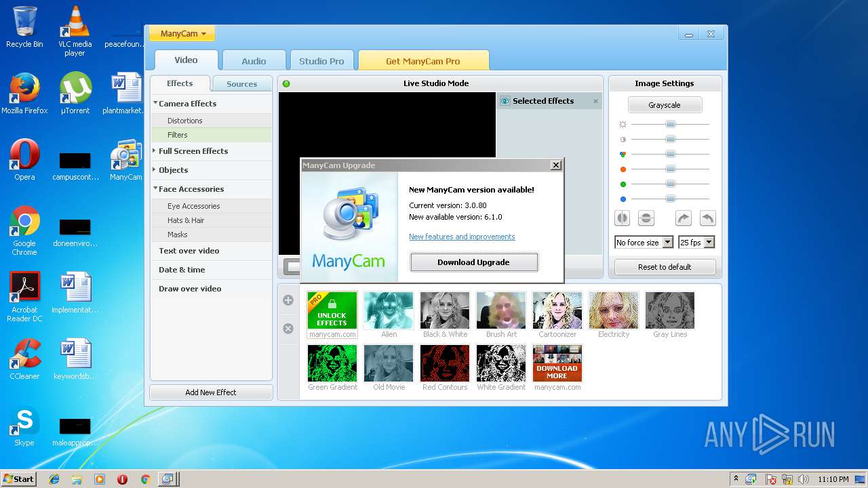Image resolution: width=868 pixels, height=488 pixels.
Task: Click the Live Studio Mode green indicator
Action: point(286,84)
